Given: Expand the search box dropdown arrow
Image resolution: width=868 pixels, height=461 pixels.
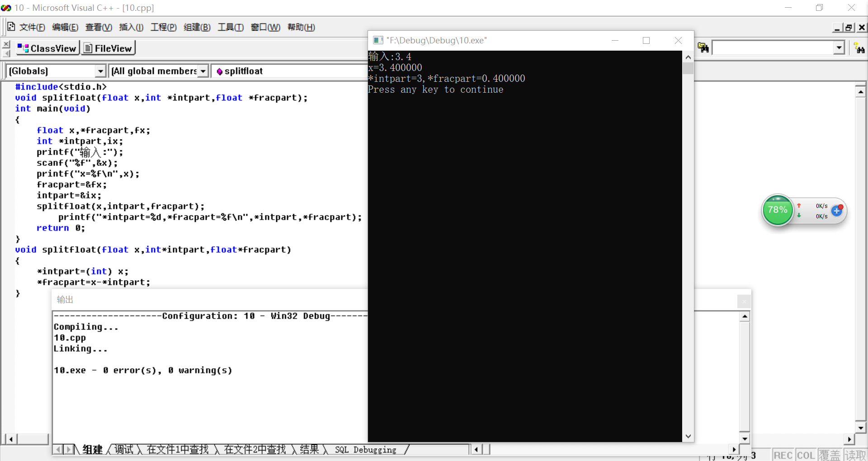Looking at the screenshot, I should [839, 47].
